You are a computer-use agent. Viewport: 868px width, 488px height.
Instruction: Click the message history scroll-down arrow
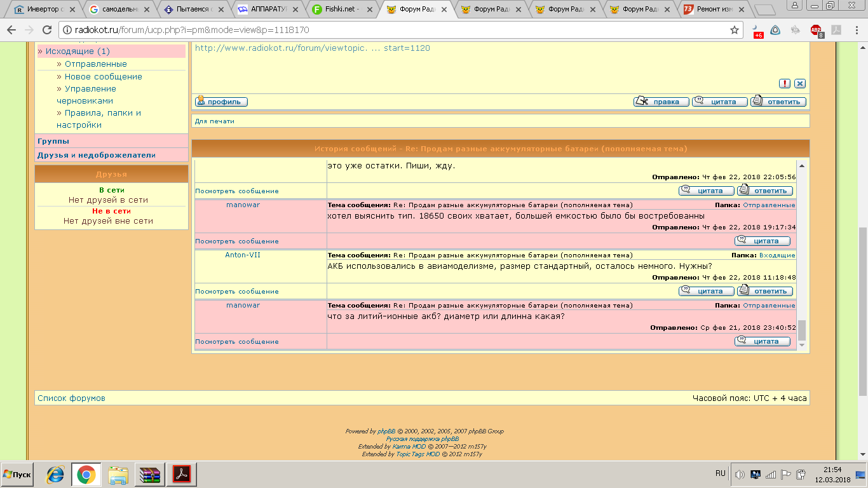click(801, 345)
